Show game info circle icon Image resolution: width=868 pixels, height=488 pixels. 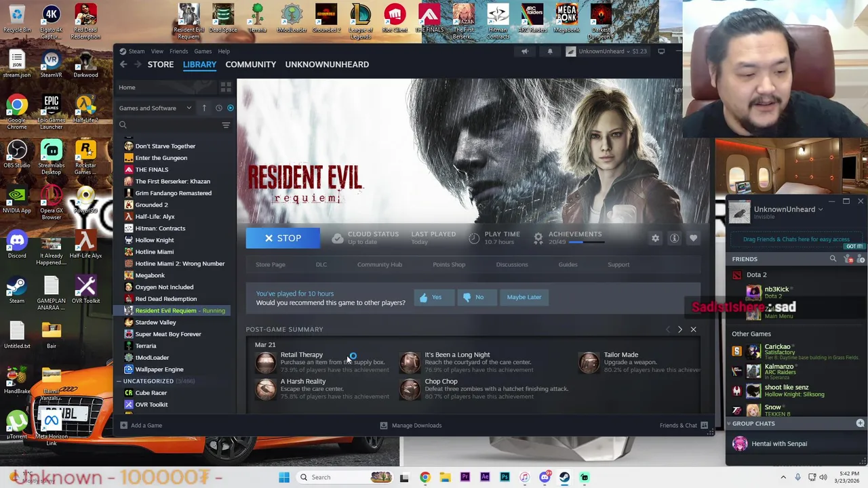[674, 239]
